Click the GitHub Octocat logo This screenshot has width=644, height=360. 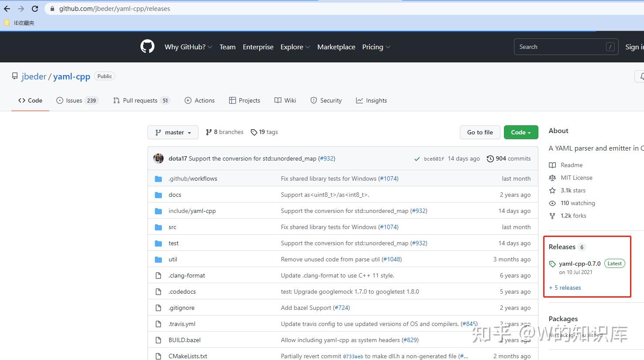tap(147, 47)
